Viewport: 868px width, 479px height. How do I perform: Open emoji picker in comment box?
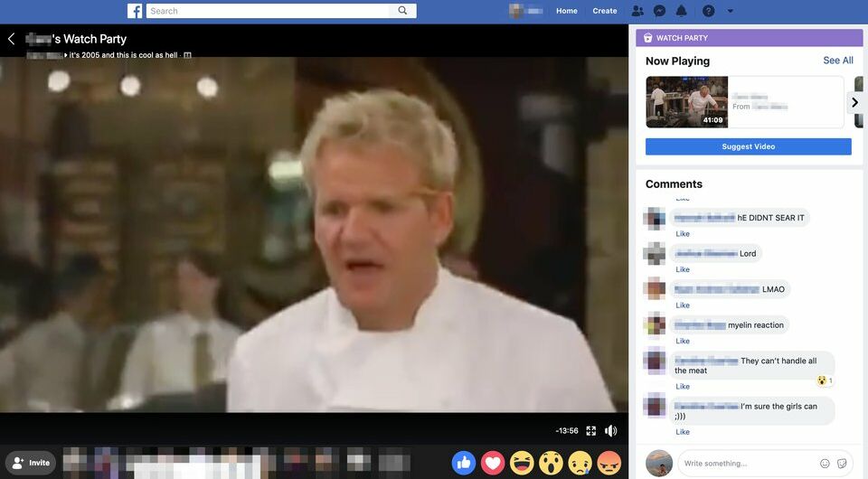tap(825, 464)
